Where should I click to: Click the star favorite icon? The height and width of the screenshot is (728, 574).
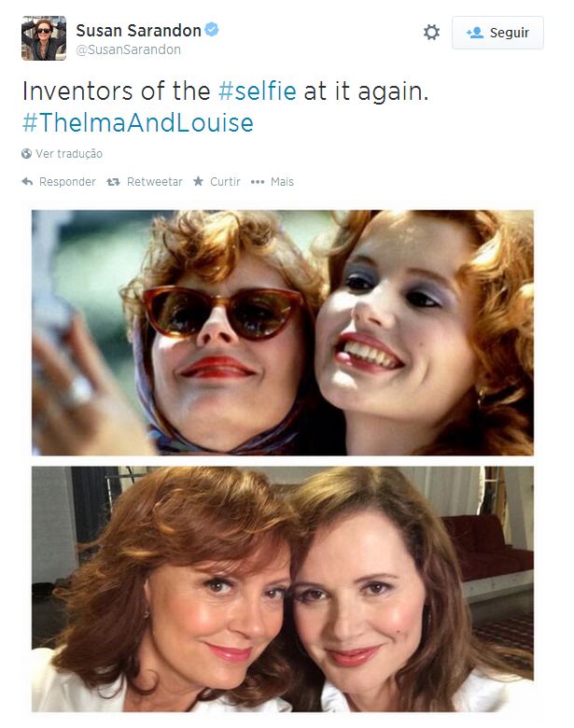coord(198,182)
